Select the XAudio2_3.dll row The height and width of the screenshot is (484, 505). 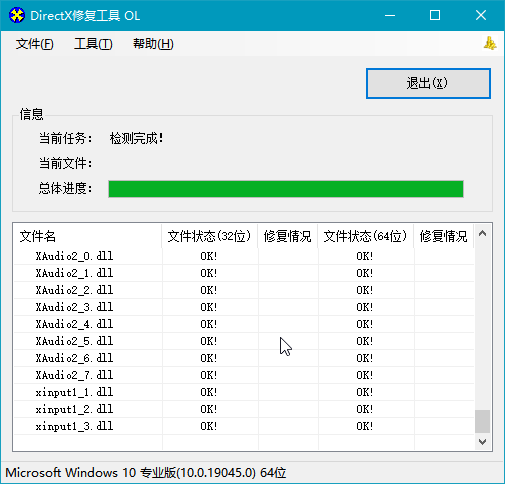pos(244,307)
